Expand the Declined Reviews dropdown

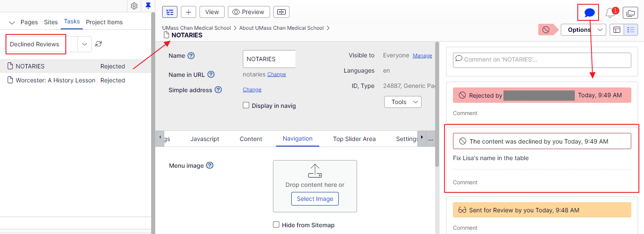84,44
